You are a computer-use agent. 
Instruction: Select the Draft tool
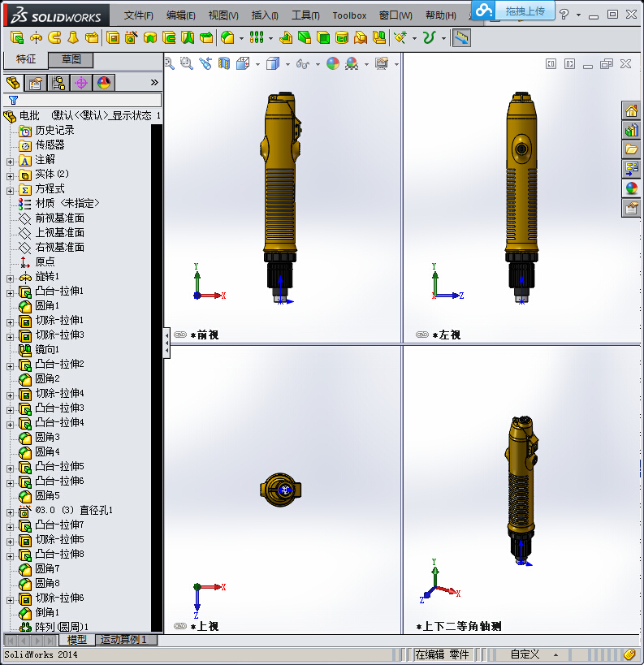click(x=305, y=37)
